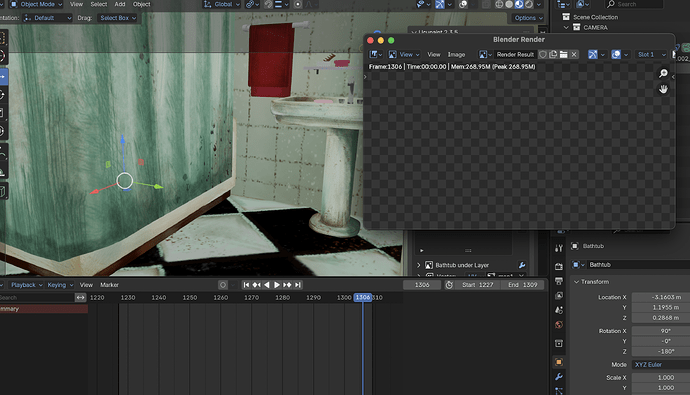Open the Global transform orientation dropdown
The image size is (690, 395).
coord(221,4)
